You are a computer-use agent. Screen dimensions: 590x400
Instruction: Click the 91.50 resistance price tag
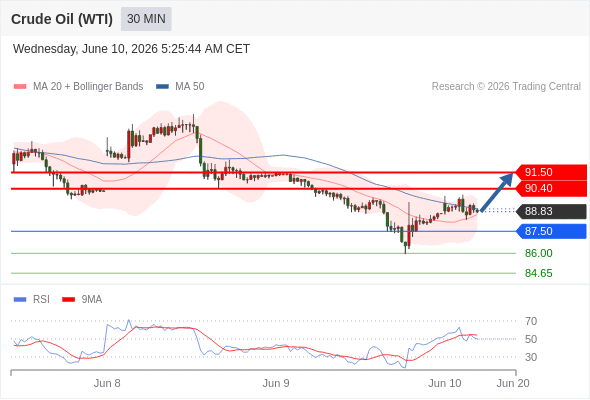pos(551,172)
